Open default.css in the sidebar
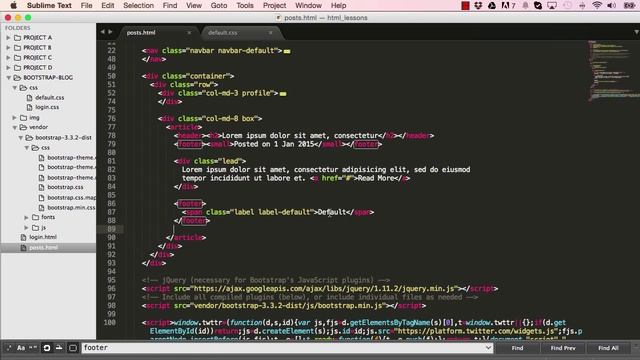This screenshot has width=640, height=360. 49,98
